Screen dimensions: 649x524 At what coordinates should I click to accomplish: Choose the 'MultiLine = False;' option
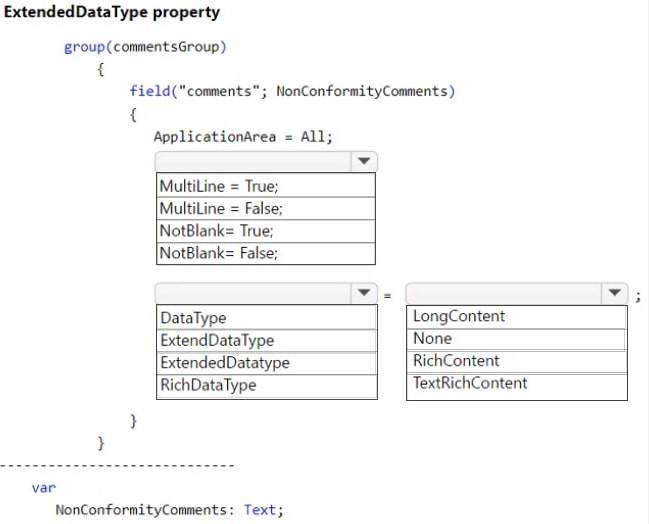(266, 208)
